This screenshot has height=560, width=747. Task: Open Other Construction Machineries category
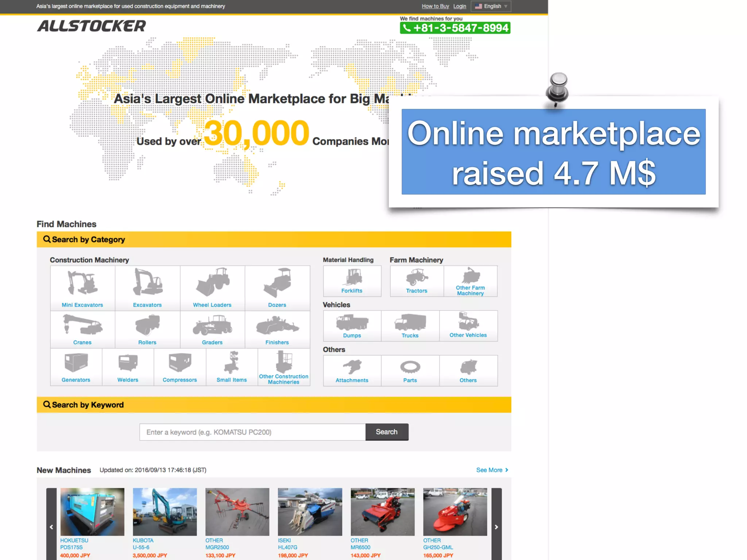click(x=284, y=367)
